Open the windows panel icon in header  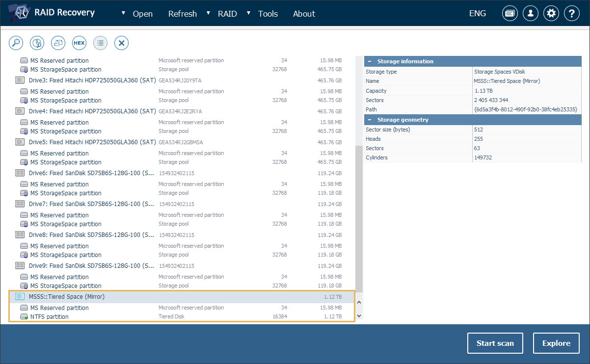[x=510, y=14]
